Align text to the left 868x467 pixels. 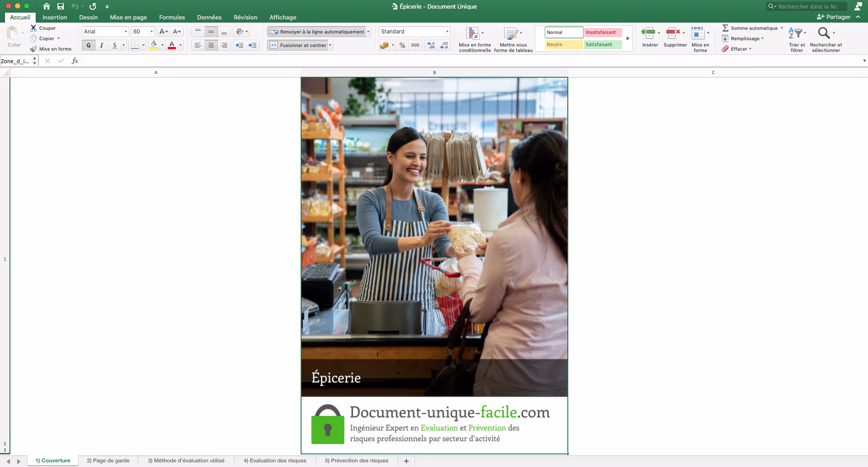[x=198, y=45]
